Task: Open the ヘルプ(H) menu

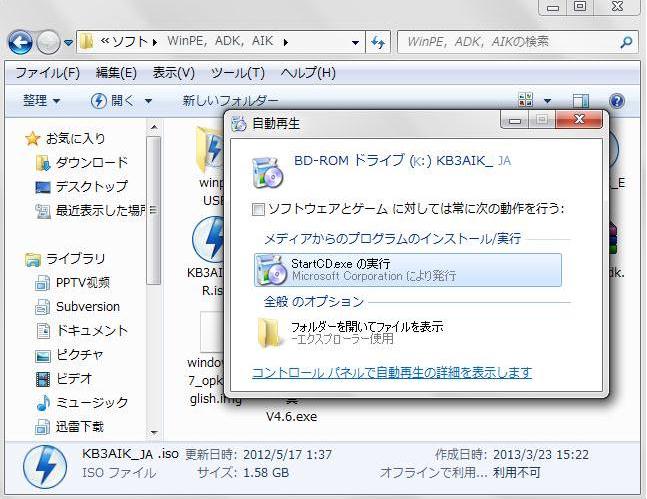Action: [x=308, y=73]
